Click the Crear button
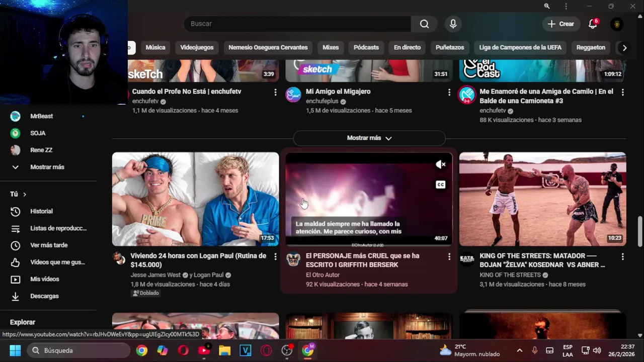 (x=560, y=24)
